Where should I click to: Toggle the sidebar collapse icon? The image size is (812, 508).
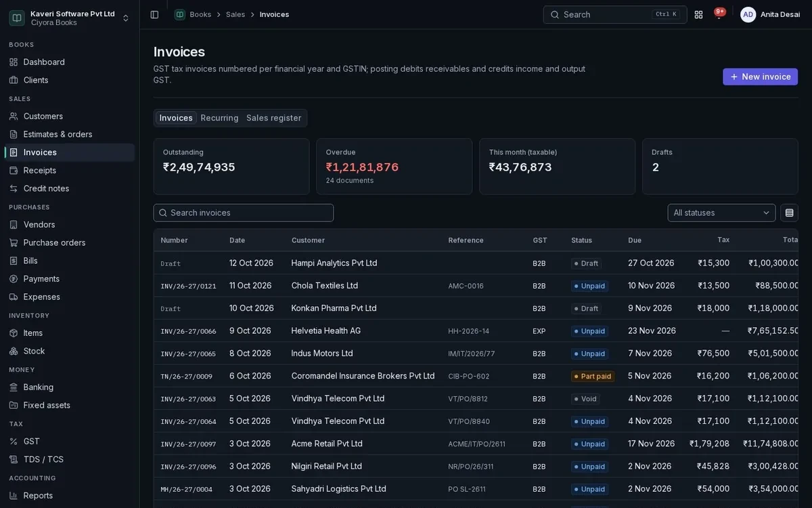pos(154,14)
